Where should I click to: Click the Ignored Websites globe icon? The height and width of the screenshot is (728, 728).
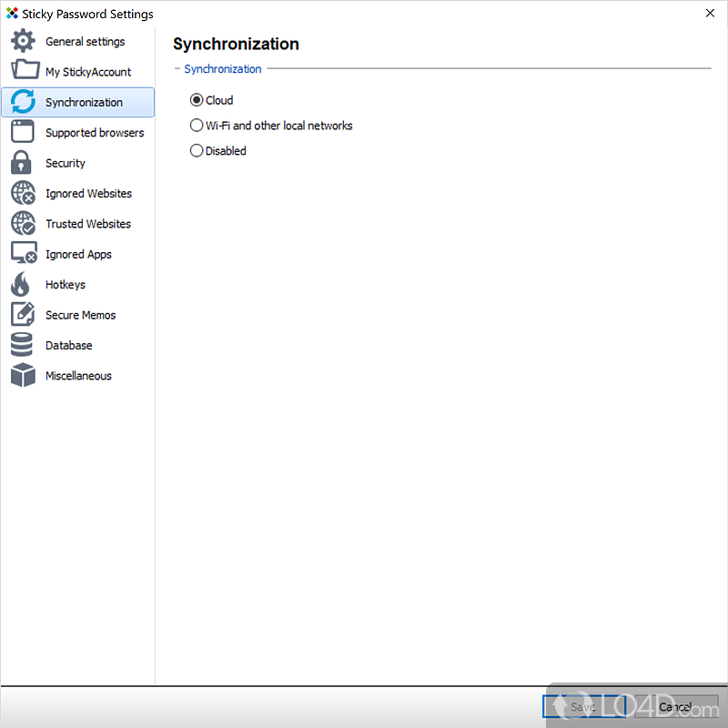(x=23, y=194)
